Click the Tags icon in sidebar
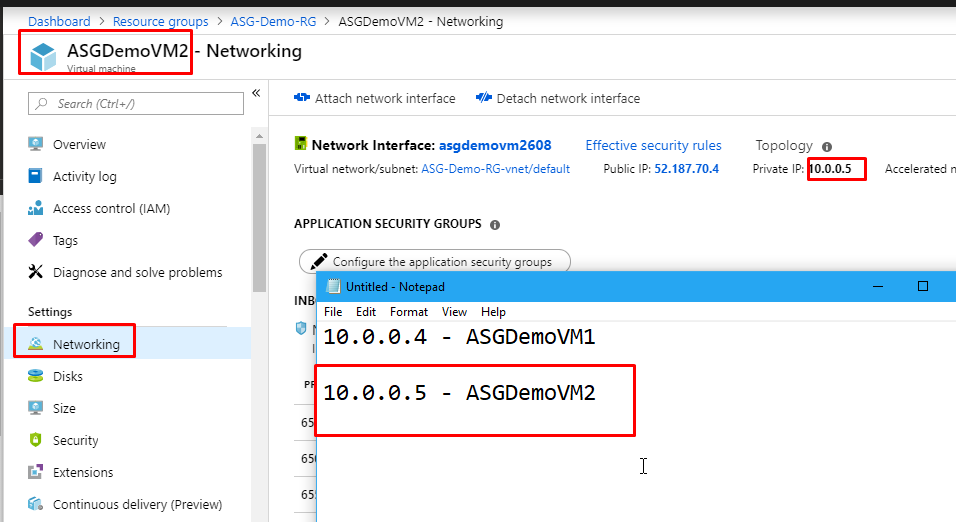 tap(36, 240)
